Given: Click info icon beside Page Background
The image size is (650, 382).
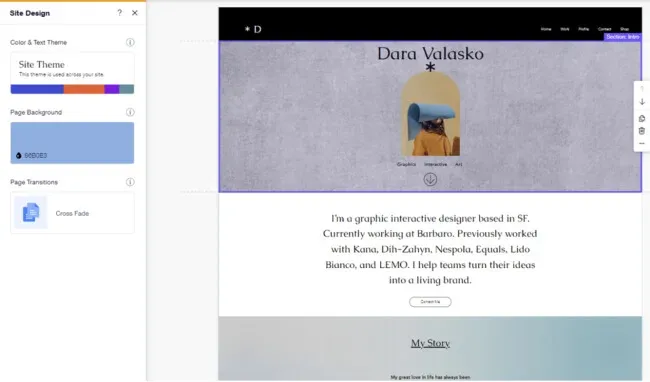Looking at the screenshot, I should point(130,112).
